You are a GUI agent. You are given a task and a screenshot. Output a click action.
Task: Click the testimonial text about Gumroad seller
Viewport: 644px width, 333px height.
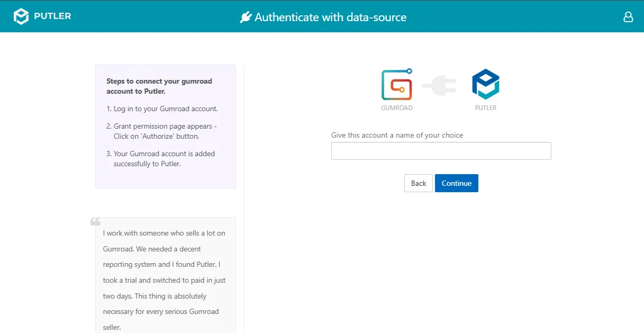(x=165, y=280)
